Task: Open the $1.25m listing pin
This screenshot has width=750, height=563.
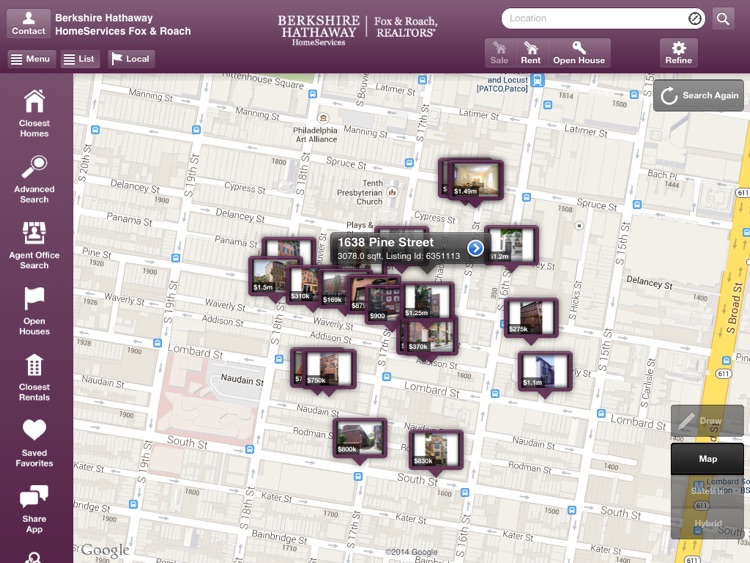Action: coord(427,301)
